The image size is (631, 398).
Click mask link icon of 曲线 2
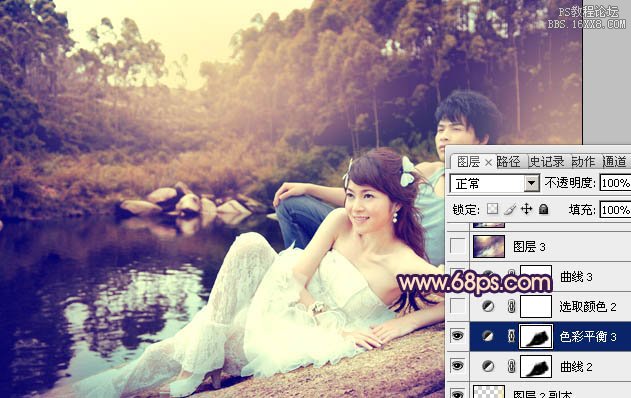click(x=511, y=366)
